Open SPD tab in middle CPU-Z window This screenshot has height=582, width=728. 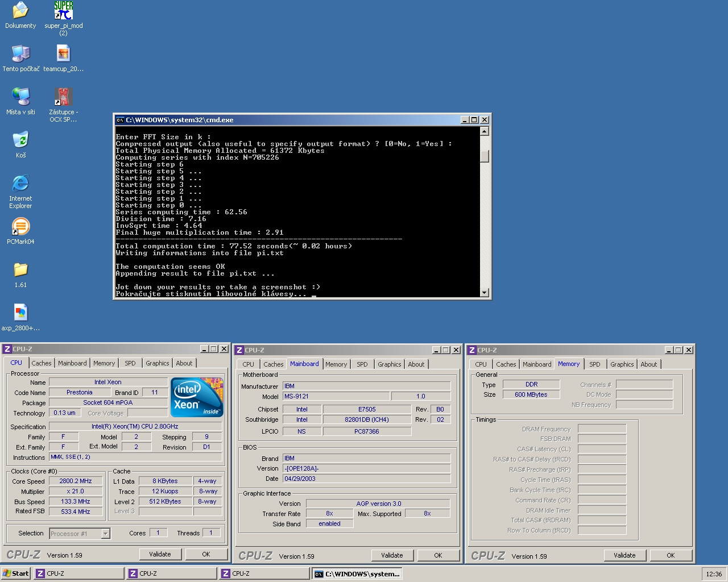pyautogui.click(x=362, y=364)
